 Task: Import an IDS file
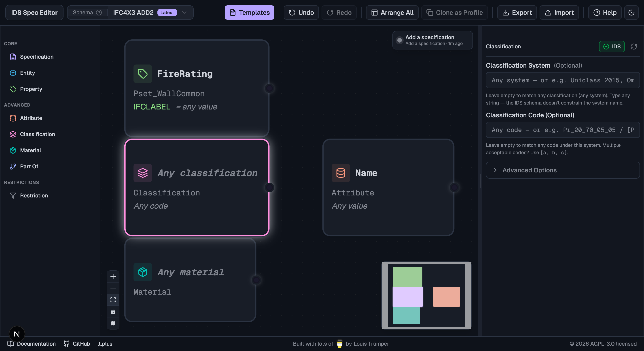tap(559, 13)
